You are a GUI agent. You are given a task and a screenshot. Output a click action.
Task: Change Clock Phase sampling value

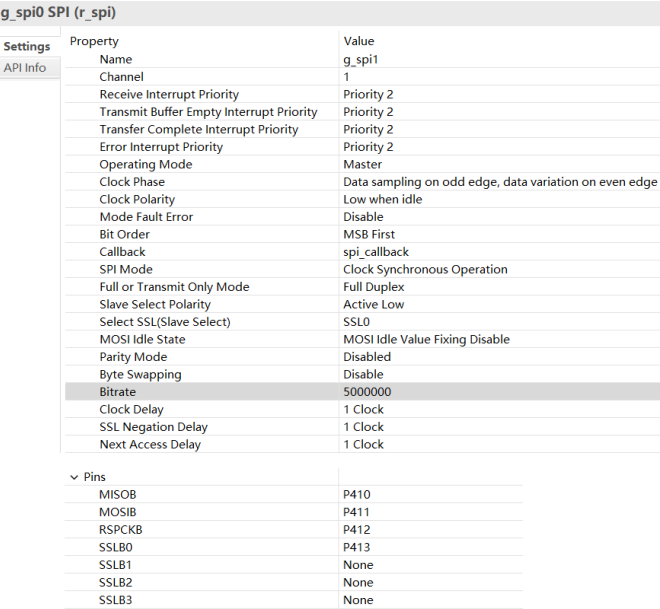(500, 182)
